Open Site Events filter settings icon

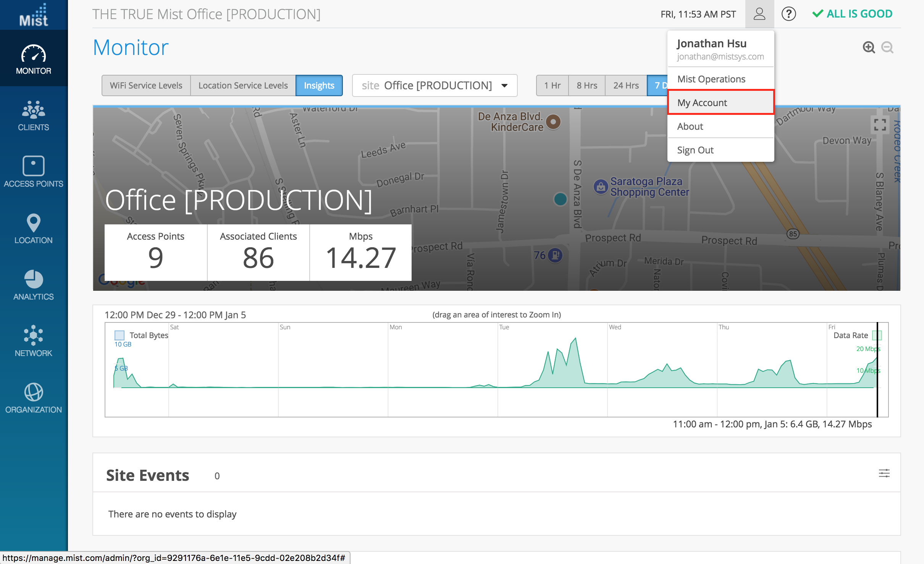(884, 474)
